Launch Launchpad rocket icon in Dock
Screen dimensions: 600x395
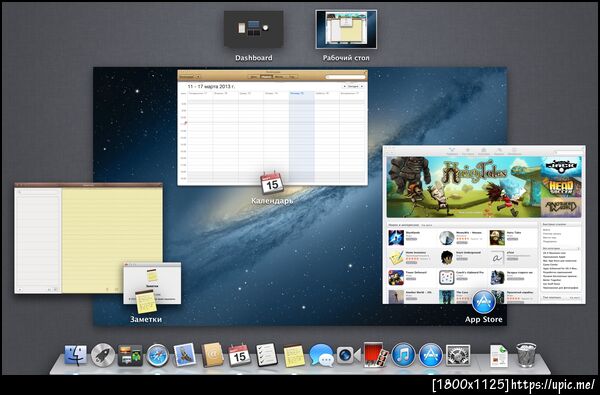[x=103, y=355]
